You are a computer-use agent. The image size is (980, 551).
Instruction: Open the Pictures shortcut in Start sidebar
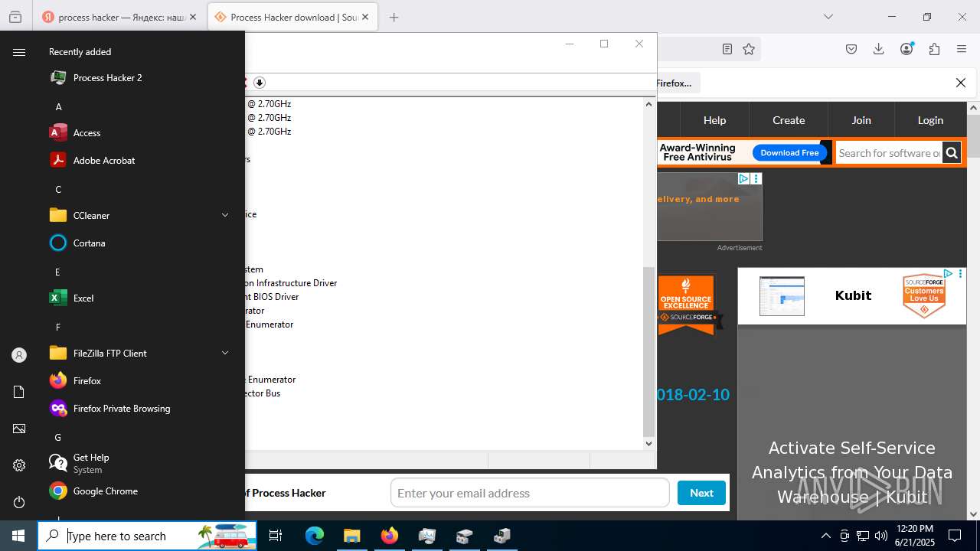19,429
